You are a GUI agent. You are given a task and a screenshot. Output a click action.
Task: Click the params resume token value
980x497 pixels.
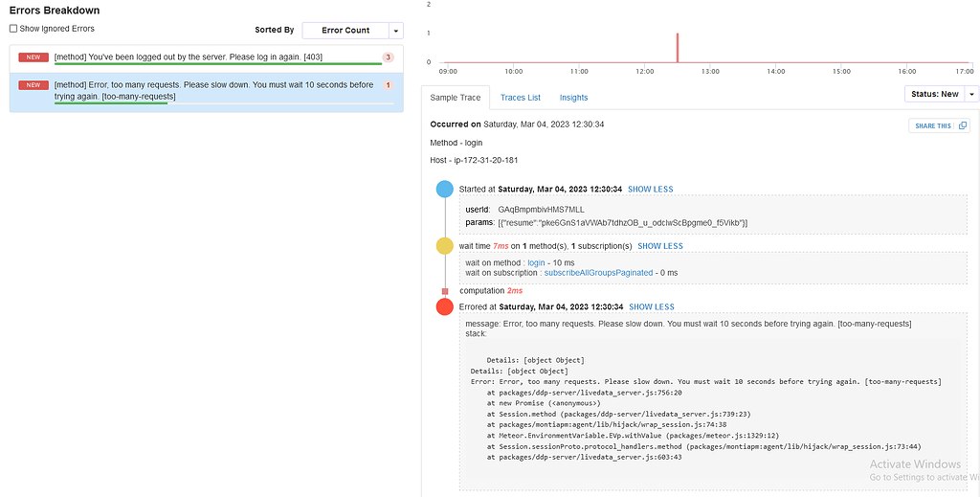(622, 222)
